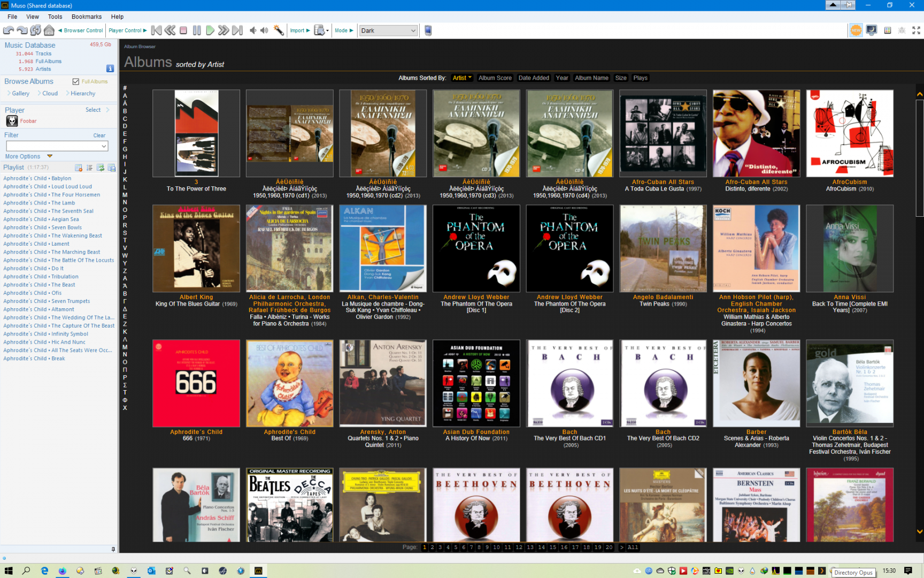Image resolution: width=924 pixels, height=578 pixels.
Task: Click the album browser vertical scrollbar thumb
Action: pos(920,158)
